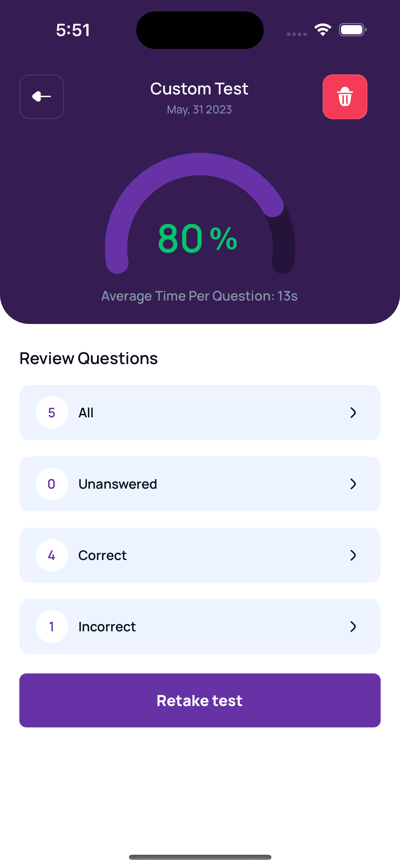Tap the clock showing 5:51
Viewport: 400px width, 868px height.
click(73, 30)
